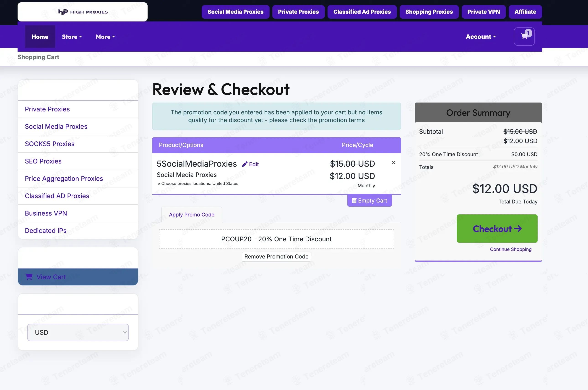Click the 20% One Time Discount label
The height and width of the screenshot is (390, 588).
pyautogui.click(x=448, y=154)
